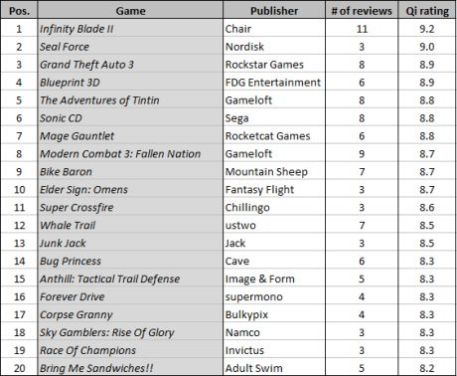Click the Infinity Blade II cell
457x376 pixels.
pos(130,28)
